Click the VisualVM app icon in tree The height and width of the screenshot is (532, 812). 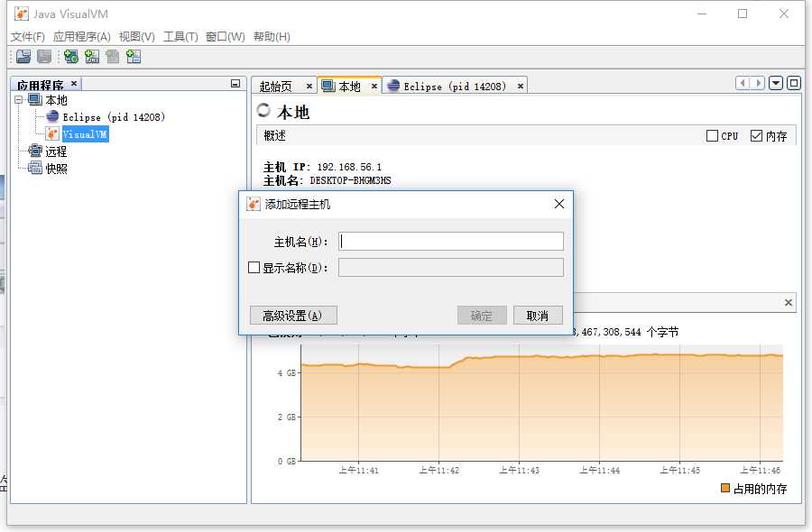52,133
